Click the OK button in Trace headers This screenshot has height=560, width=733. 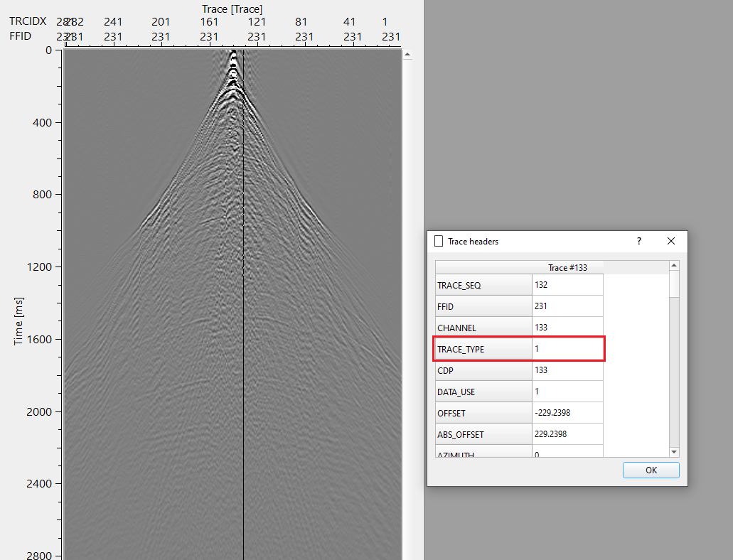pos(651,470)
